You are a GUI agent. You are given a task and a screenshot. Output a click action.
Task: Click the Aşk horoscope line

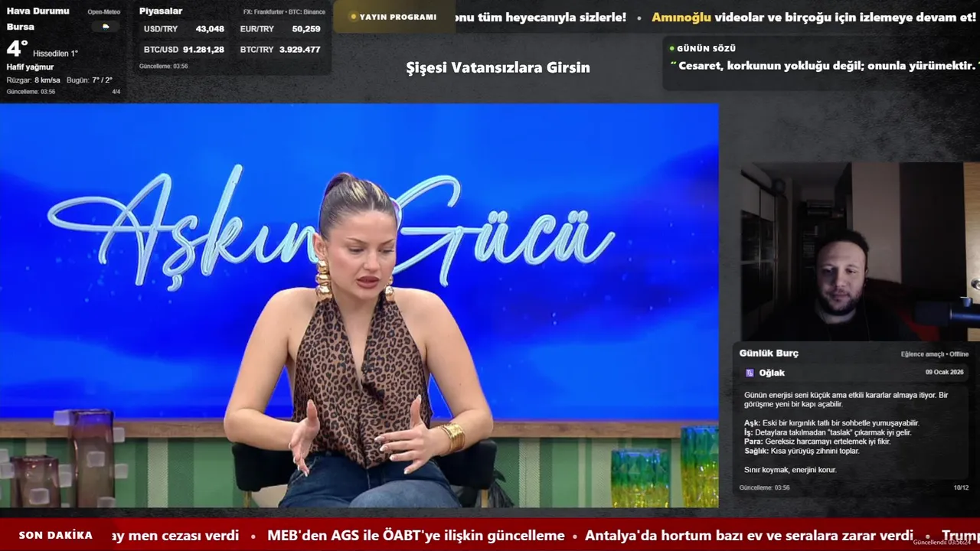pos(831,423)
